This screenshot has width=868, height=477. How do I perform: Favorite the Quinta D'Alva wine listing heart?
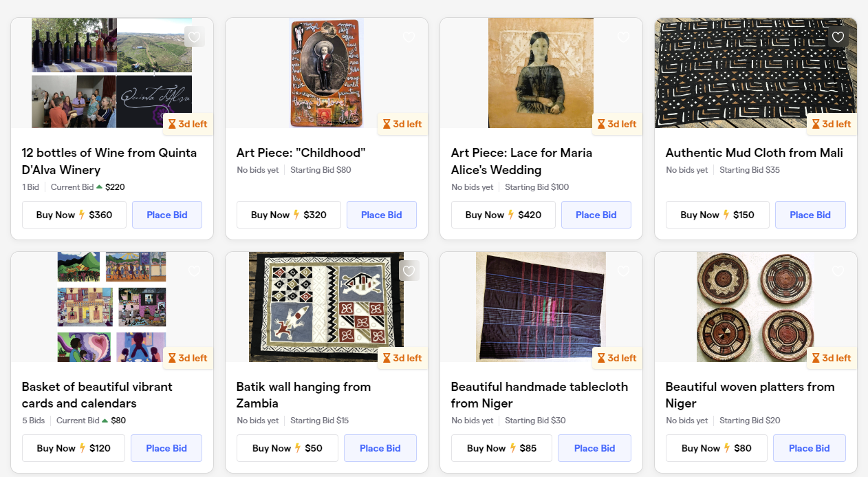click(x=195, y=37)
